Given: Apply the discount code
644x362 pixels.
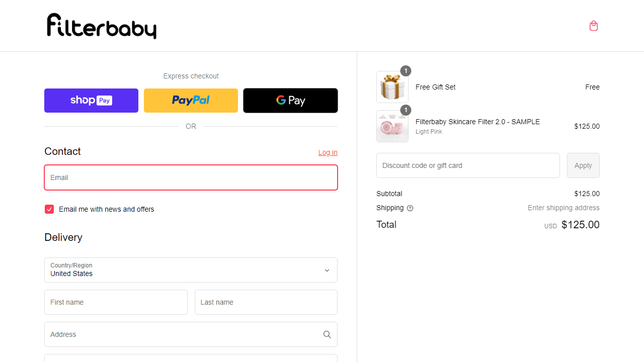Looking at the screenshot, I should point(583,165).
